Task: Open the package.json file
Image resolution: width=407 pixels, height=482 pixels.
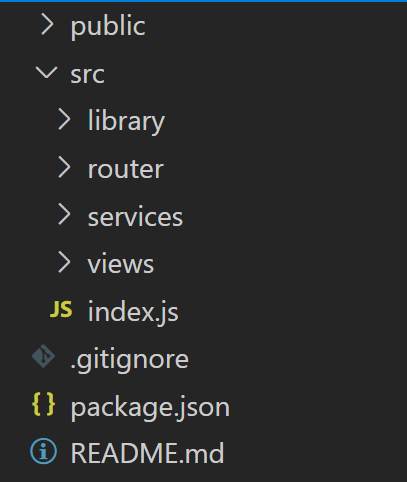Action: (150, 408)
